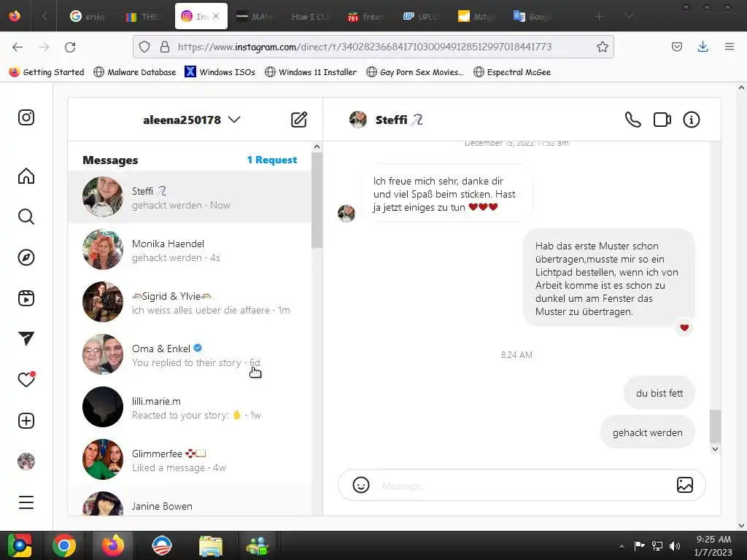Click the 'du bist fett' message bubble
Screen dimensions: 747x560
coord(659,393)
